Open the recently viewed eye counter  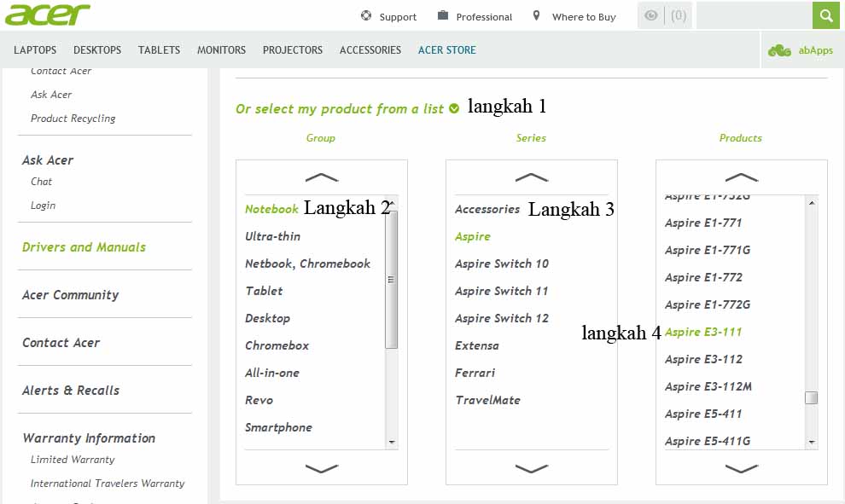tap(665, 15)
